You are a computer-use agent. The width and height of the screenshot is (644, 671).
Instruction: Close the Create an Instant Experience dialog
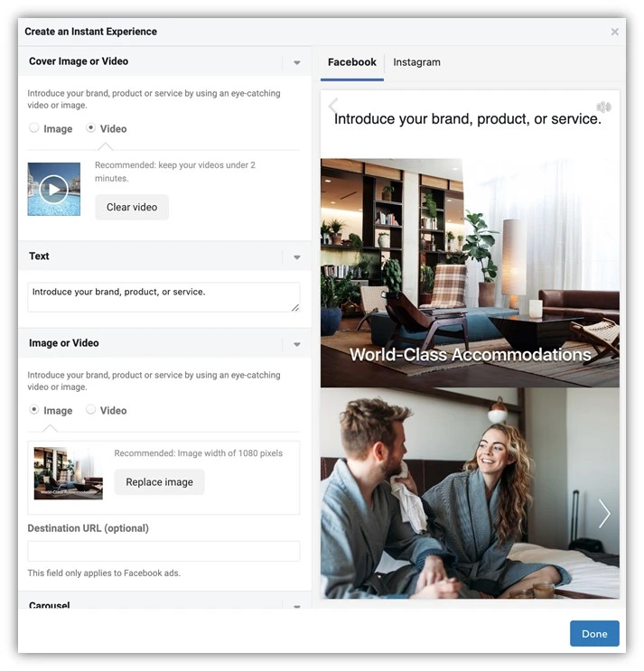tap(614, 32)
